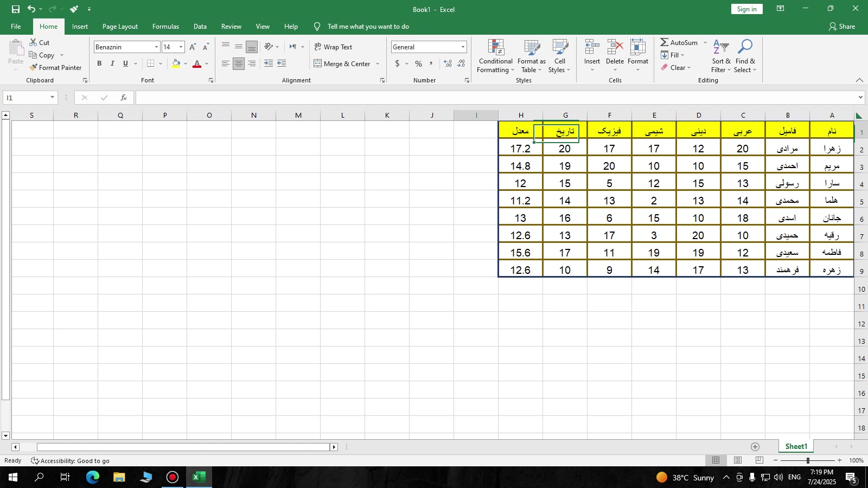The image size is (868, 488).
Task: Click the Cut scissors icon
Action: pyautogui.click(x=33, y=42)
